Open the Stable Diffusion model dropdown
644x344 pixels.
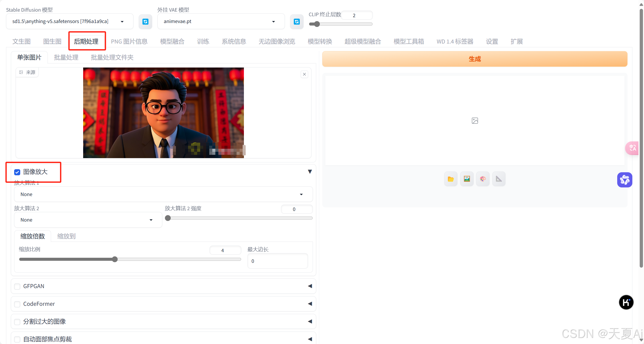tap(70, 21)
